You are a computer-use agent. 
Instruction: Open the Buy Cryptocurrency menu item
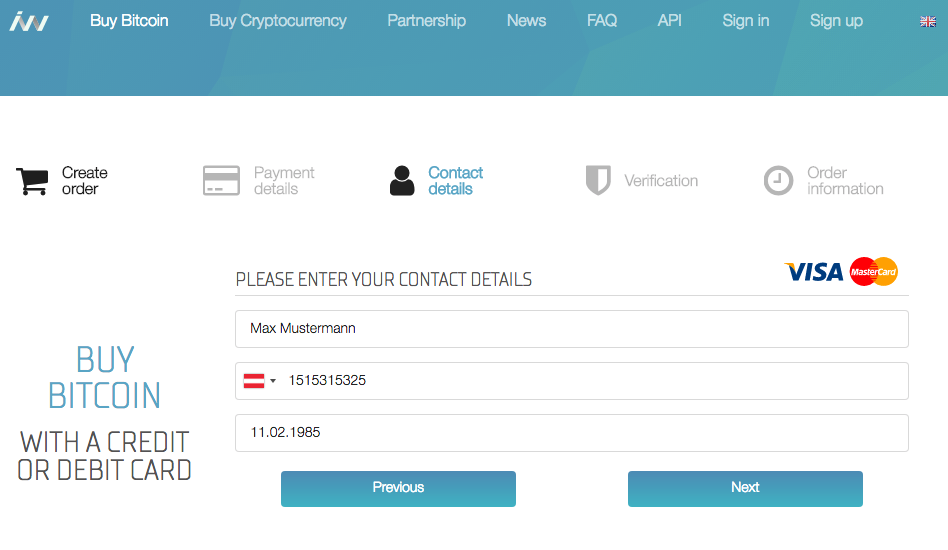(x=278, y=21)
